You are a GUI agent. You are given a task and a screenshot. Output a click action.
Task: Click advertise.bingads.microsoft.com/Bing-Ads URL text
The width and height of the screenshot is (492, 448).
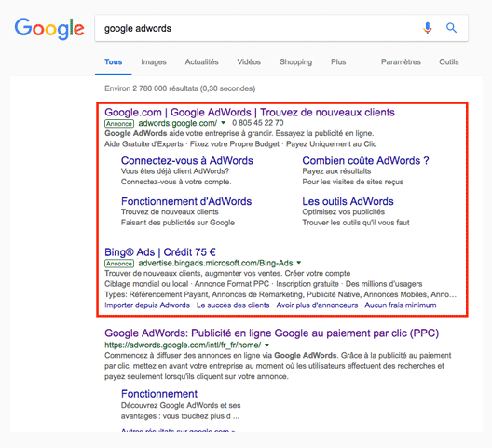click(215, 263)
